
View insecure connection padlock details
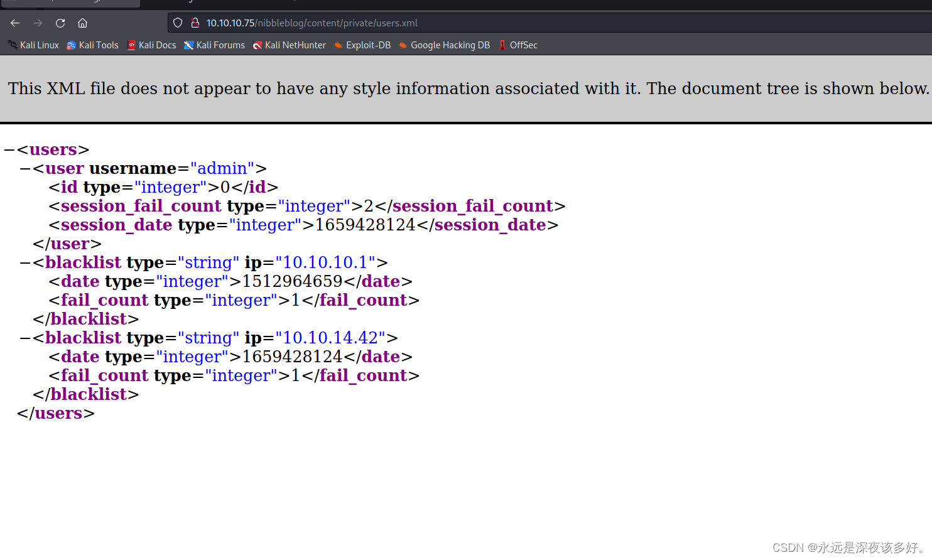click(195, 23)
